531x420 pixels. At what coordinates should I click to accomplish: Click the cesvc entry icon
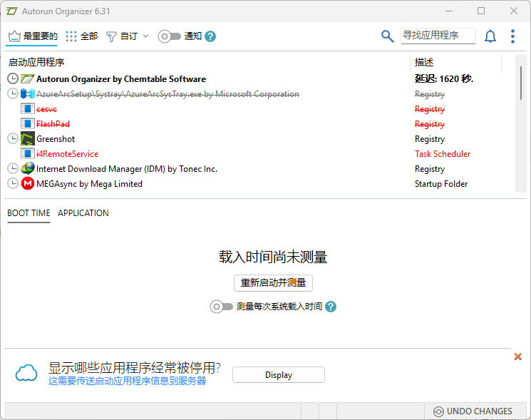[x=27, y=108]
